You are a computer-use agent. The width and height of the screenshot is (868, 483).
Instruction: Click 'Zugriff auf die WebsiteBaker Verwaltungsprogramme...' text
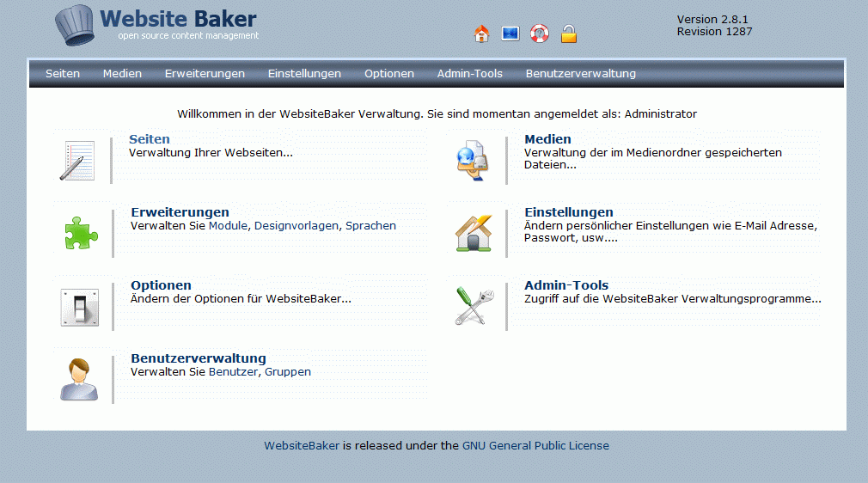[x=673, y=298]
